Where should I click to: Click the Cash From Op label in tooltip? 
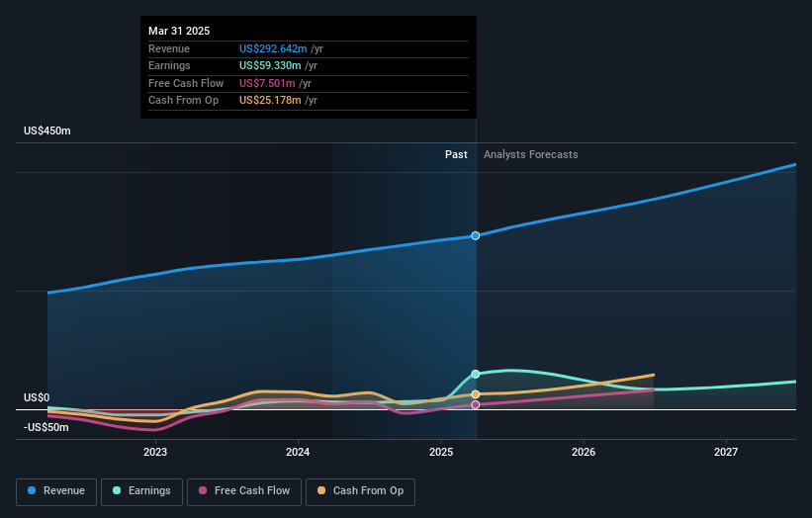pyautogui.click(x=183, y=101)
